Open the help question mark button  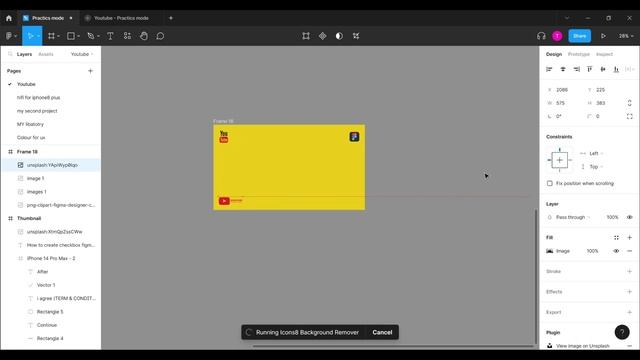point(622,332)
